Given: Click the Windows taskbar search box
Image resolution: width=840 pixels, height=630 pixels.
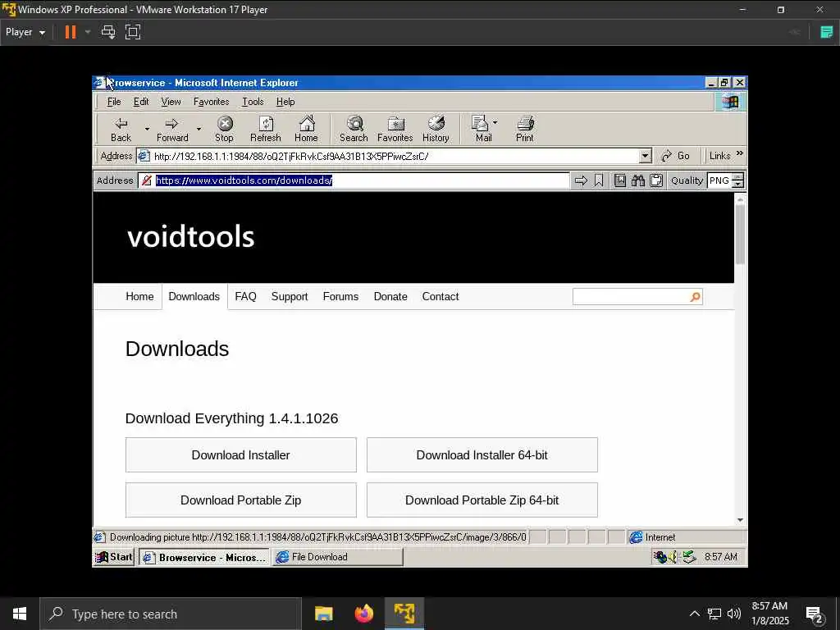Looking at the screenshot, I should [x=171, y=614].
